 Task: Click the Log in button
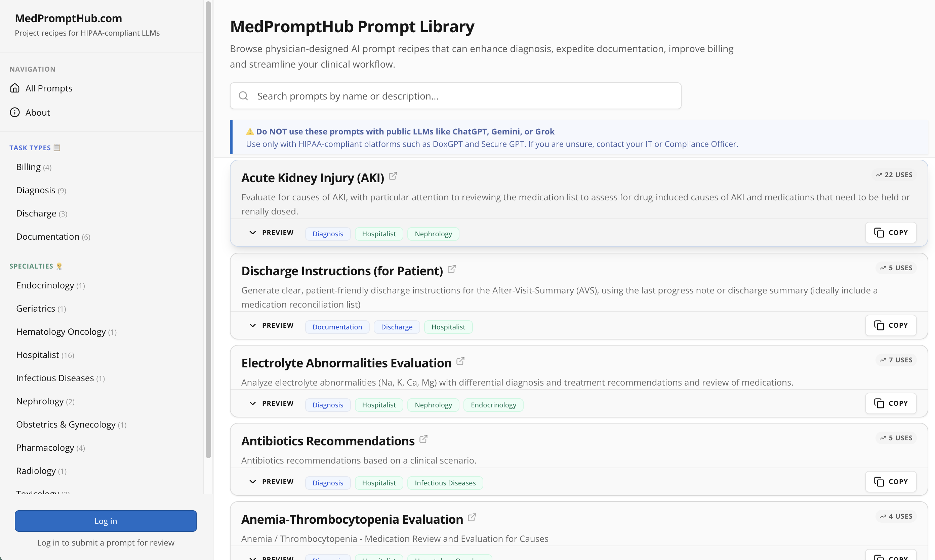point(105,521)
